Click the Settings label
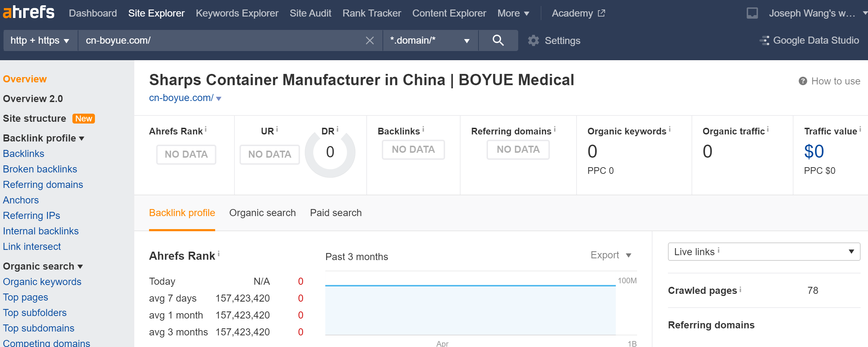 point(562,41)
